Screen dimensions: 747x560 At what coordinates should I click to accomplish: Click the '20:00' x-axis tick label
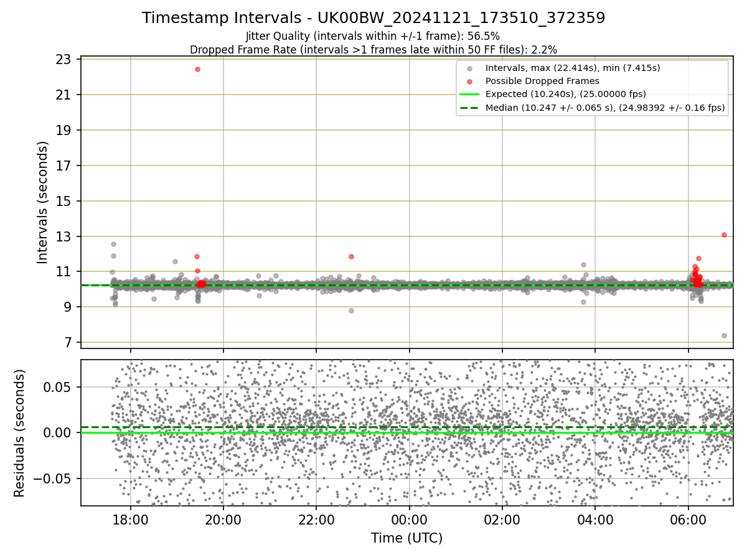coord(223,520)
